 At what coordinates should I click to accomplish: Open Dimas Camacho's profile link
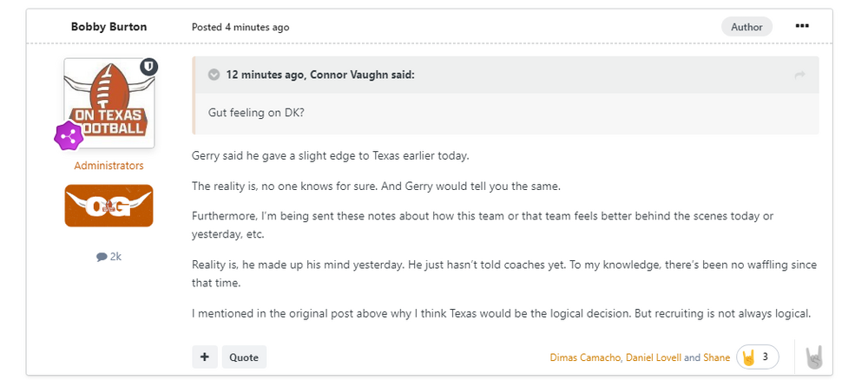tap(584, 357)
